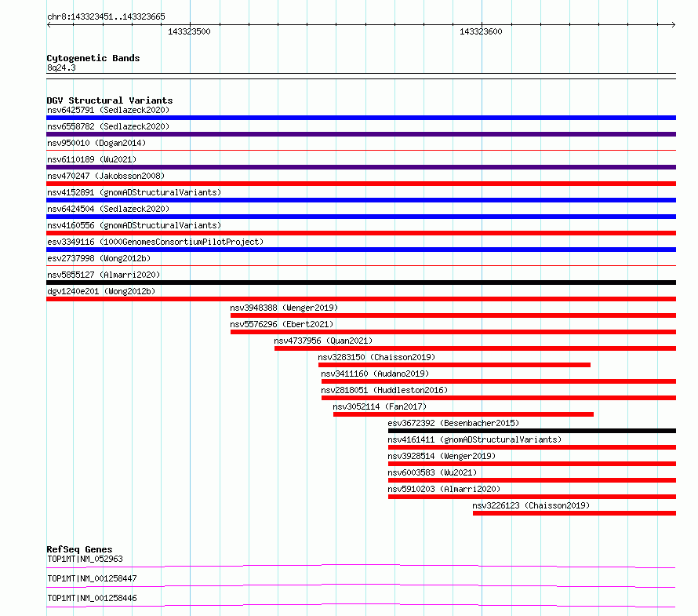The width and height of the screenshot is (698, 616).
Task: Click the purple bar under nsv6110189
Action: (x=361, y=167)
